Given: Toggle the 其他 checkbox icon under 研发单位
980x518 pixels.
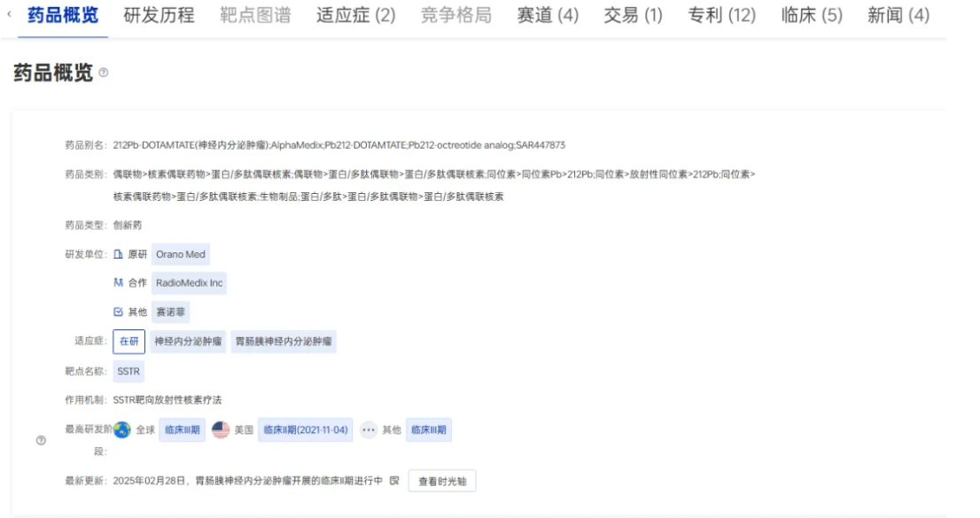Looking at the screenshot, I should (119, 312).
